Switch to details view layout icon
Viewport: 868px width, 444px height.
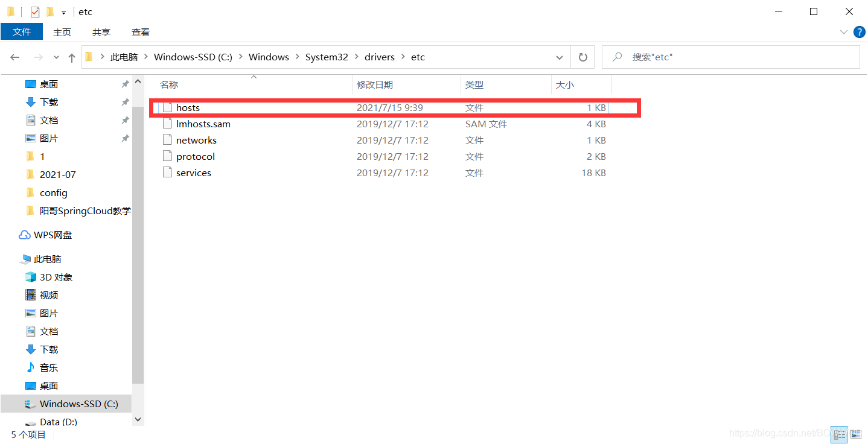click(840, 433)
